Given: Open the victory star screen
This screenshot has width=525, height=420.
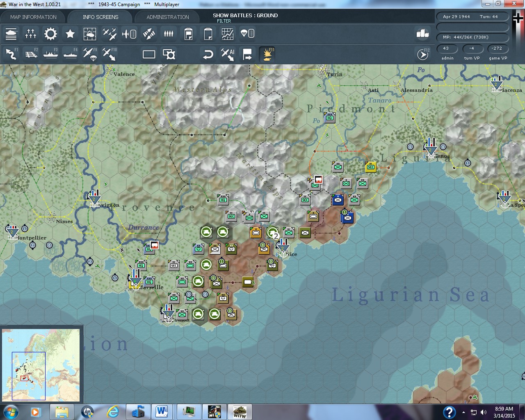Looking at the screenshot, I should 70,34.
